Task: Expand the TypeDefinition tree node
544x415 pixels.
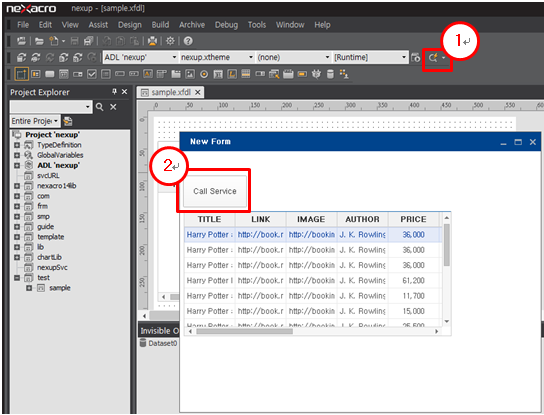Action: point(17,145)
